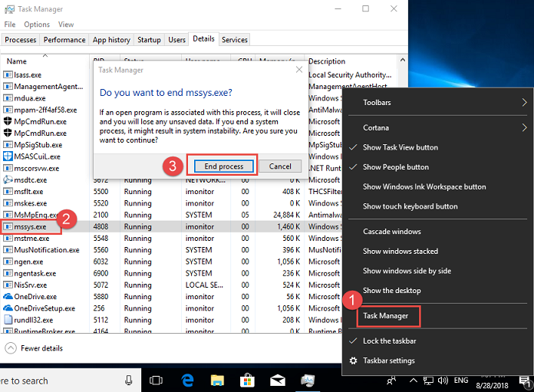The height and width of the screenshot is (392, 534).
Task: Switch to the Services tab
Action: pos(234,40)
